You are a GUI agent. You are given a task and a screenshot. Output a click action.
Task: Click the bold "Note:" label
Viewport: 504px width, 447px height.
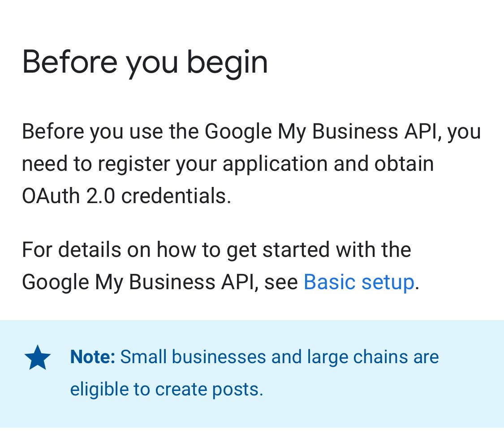[93, 357]
